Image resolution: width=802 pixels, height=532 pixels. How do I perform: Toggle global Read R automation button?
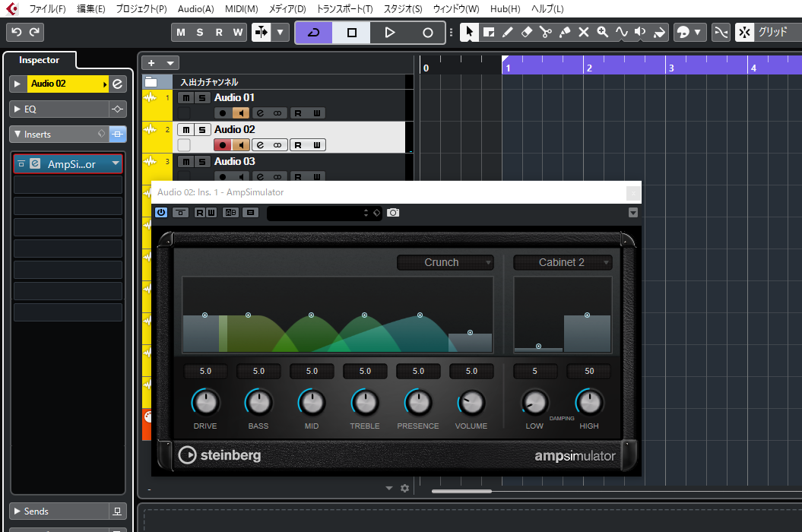click(x=219, y=32)
